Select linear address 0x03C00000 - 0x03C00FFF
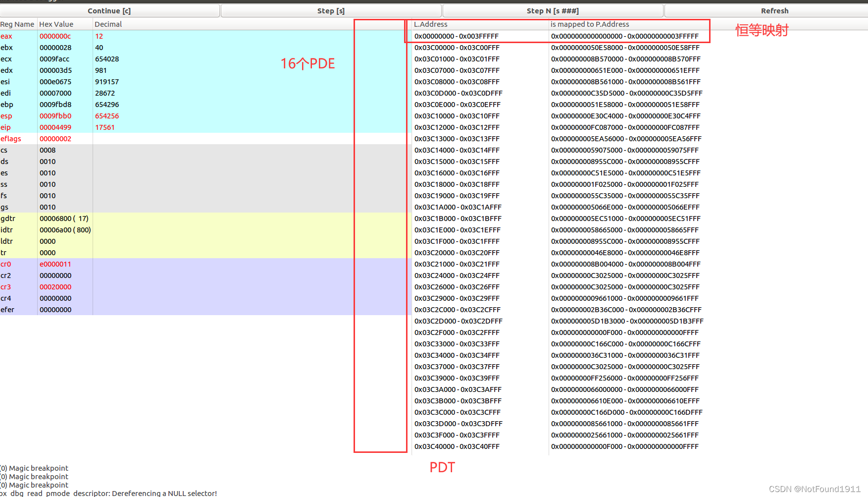 457,48
